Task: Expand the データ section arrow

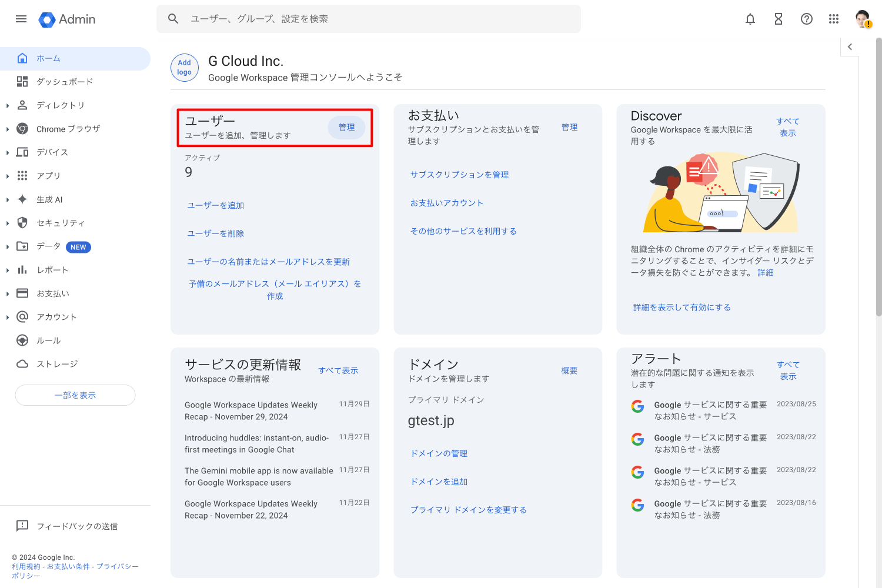Action: [x=8, y=247]
